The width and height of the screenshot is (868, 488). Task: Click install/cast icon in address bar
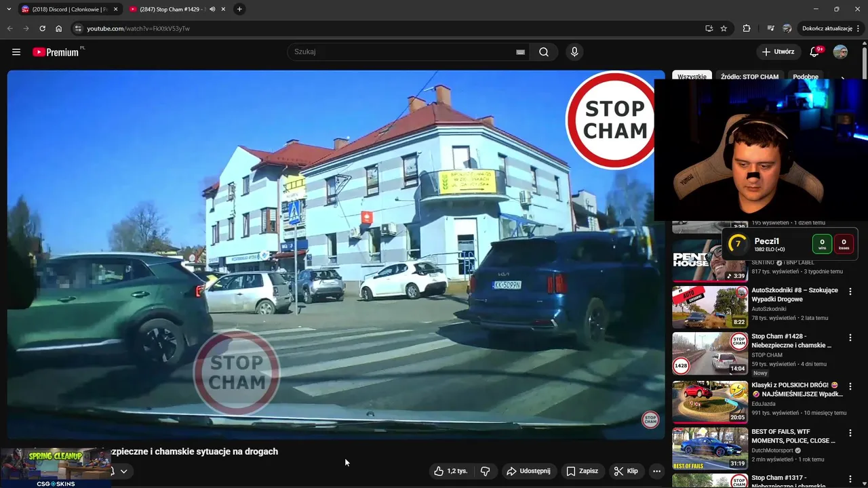pos(709,28)
